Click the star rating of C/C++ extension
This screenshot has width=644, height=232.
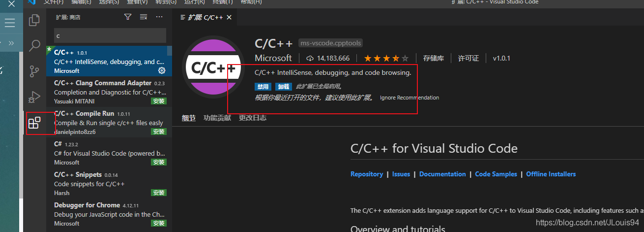click(386, 58)
